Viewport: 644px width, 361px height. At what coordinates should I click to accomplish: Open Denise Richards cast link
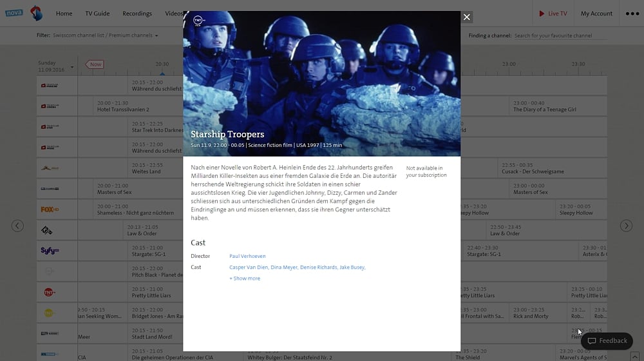click(x=318, y=268)
